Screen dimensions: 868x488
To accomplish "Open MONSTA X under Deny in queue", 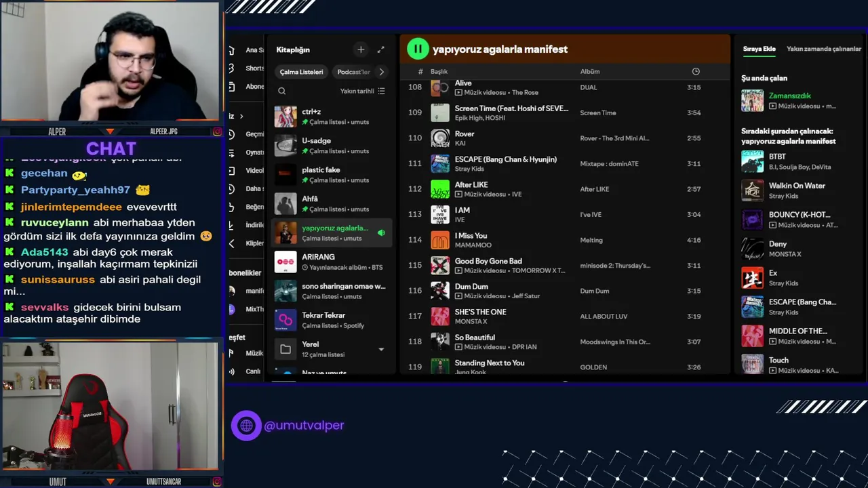I will pos(785,254).
